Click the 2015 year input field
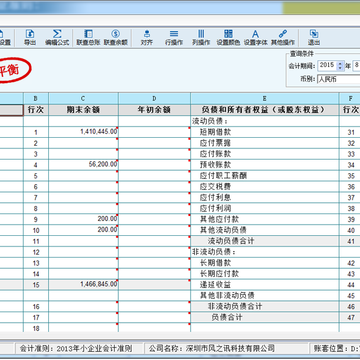Viewport: 360px width, 360px height. click(x=327, y=65)
